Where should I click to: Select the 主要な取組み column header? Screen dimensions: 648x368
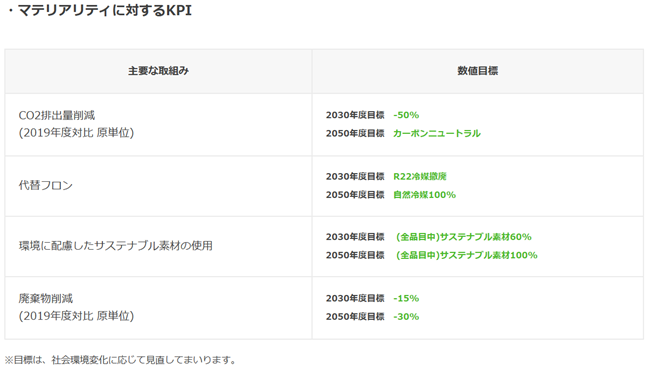click(158, 71)
